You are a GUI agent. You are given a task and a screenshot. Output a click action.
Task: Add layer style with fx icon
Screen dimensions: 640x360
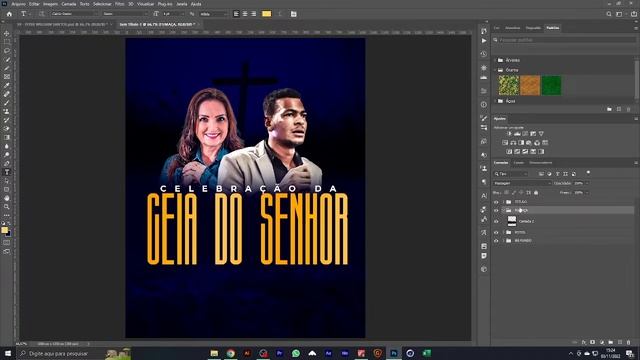point(584,342)
